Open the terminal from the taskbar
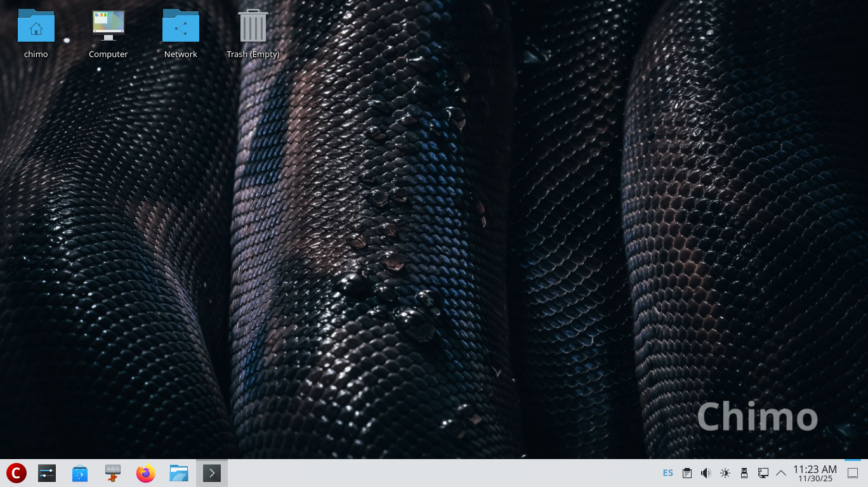This screenshot has height=487, width=868. 212,473
